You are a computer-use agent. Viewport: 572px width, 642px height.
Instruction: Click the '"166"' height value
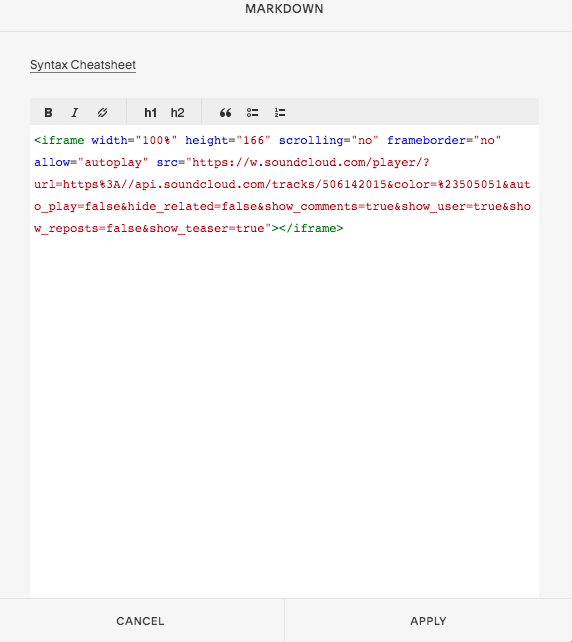coord(253,140)
